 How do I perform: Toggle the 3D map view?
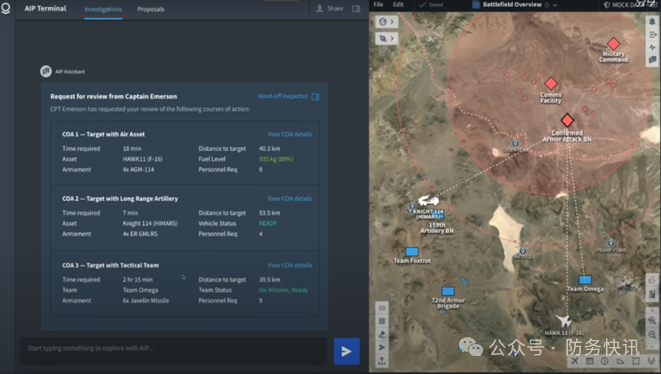coord(382,308)
